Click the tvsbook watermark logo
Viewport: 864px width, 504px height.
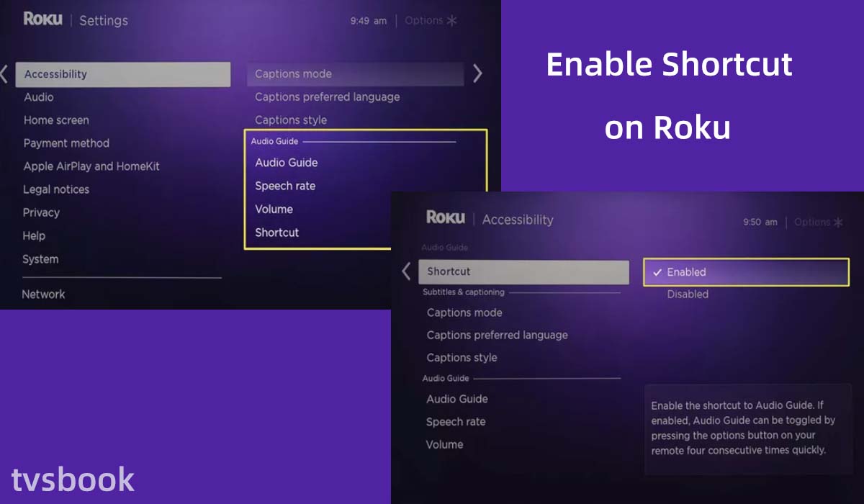pyautogui.click(x=73, y=480)
